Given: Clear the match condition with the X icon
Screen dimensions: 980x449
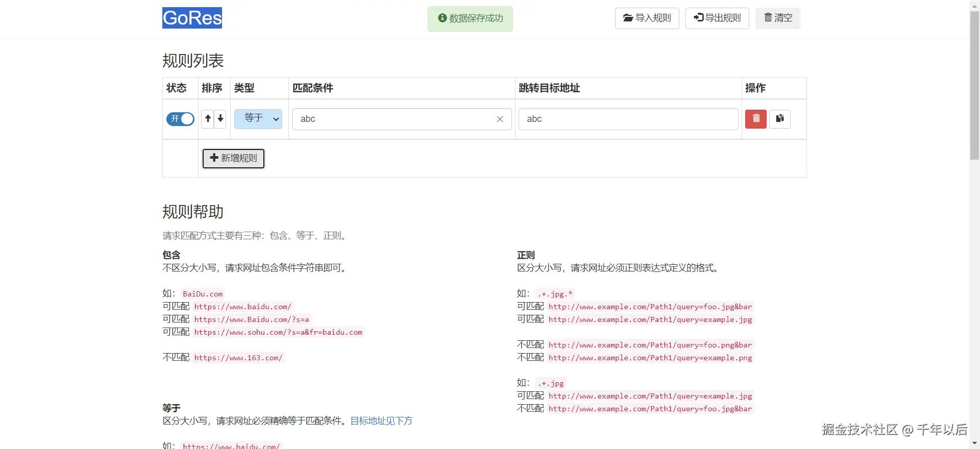Looking at the screenshot, I should click(500, 119).
